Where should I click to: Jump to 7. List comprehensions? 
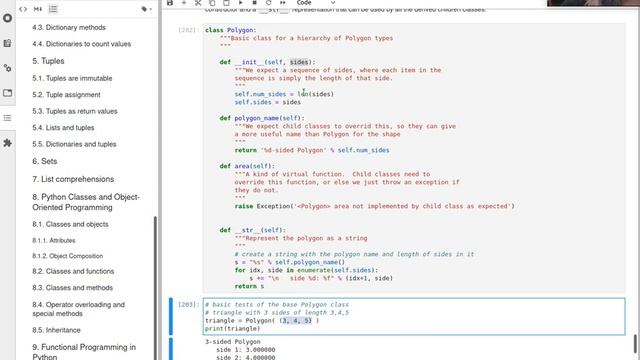pos(73,179)
